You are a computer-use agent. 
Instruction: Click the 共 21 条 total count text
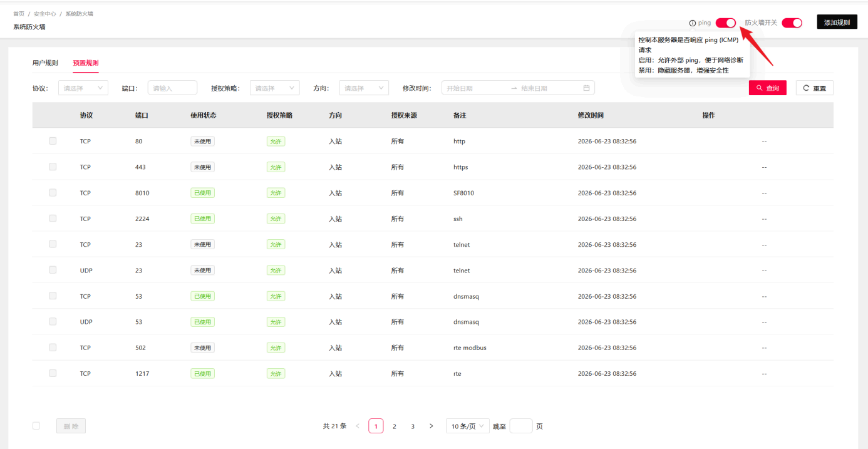(x=334, y=426)
